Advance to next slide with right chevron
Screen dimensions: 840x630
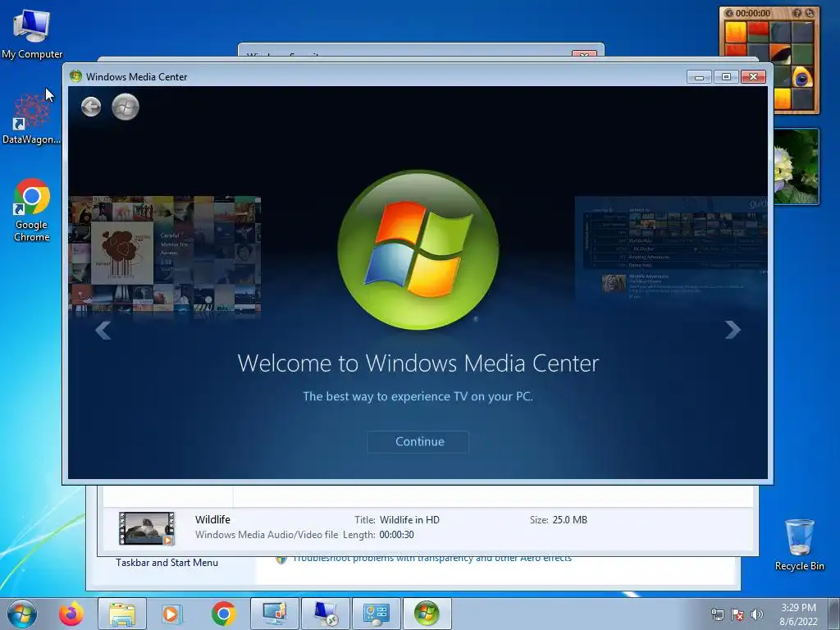(733, 330)
